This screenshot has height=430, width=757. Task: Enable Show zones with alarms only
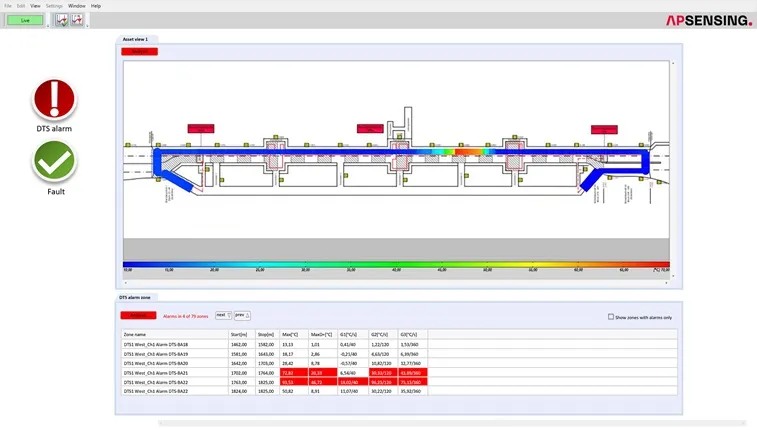pos(611,317)
